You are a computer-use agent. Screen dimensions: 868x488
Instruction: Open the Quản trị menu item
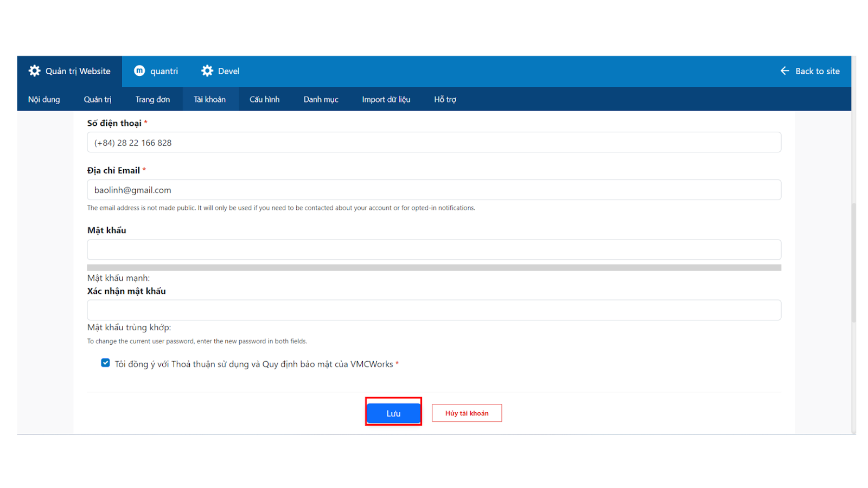coord(98,99)
